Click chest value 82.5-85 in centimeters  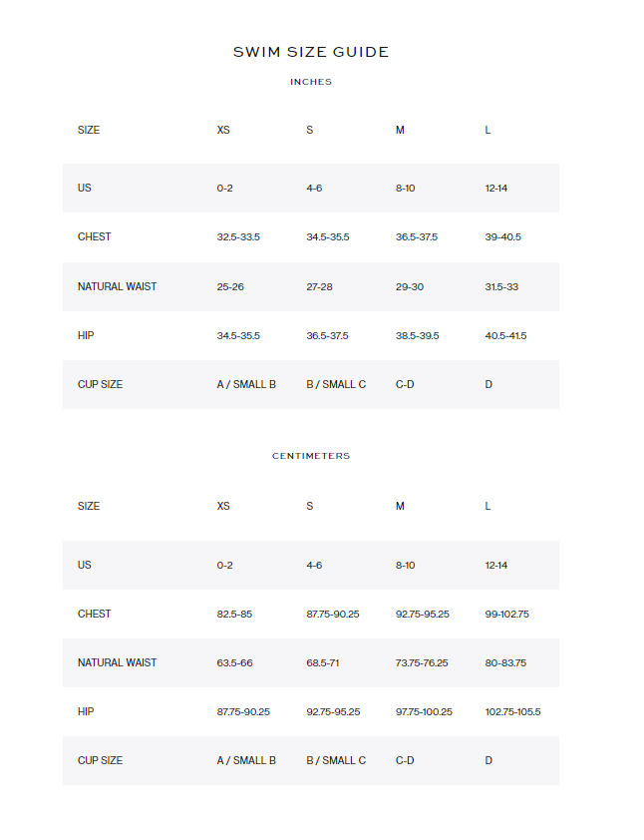click(234, 614)
